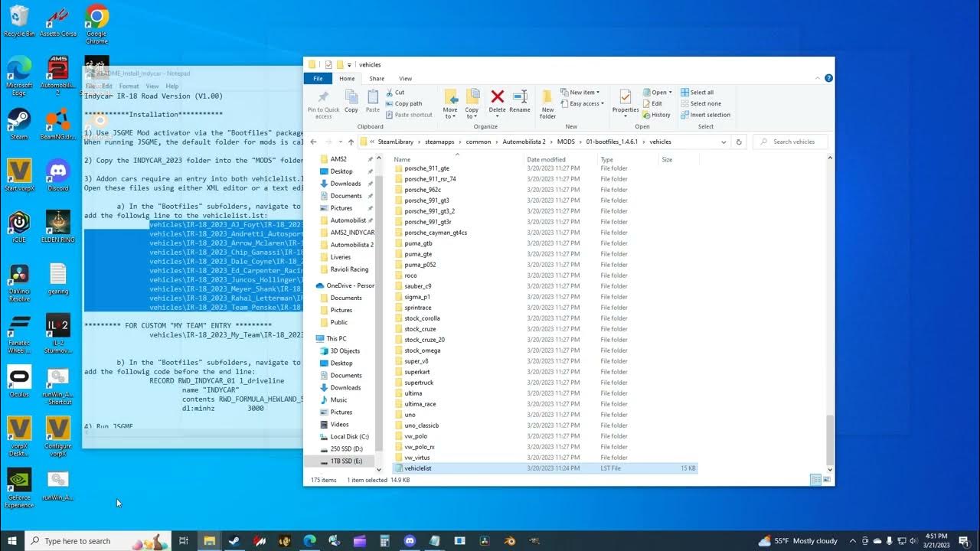
Task: Open Steam desktop icon
Action: pos(19,124)
